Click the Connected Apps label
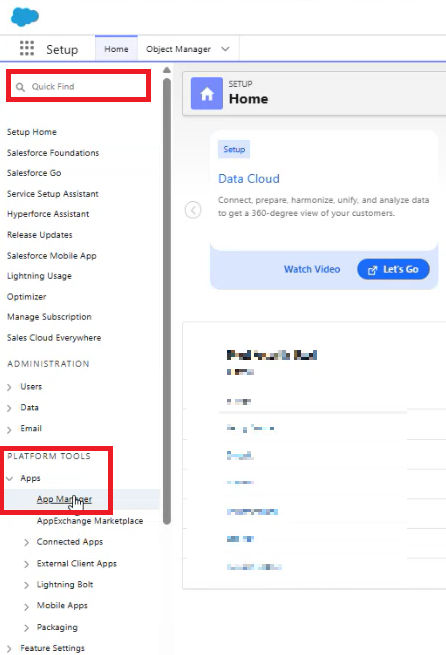 70,542
